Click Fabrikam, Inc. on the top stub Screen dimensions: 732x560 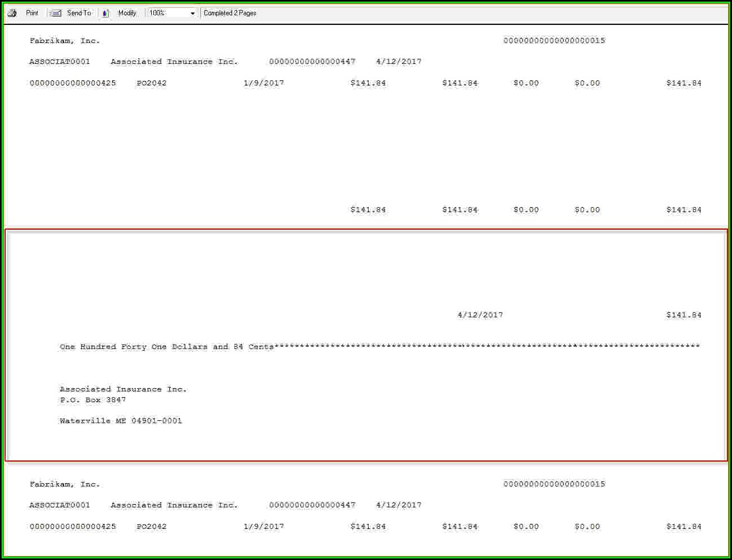65,41
